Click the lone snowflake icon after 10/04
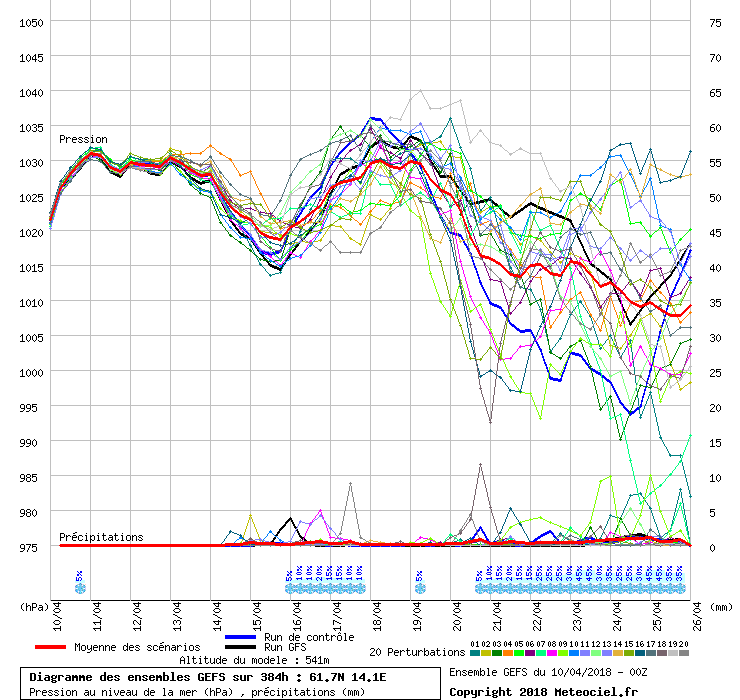 pyautogui.click(x=80, y=588)
